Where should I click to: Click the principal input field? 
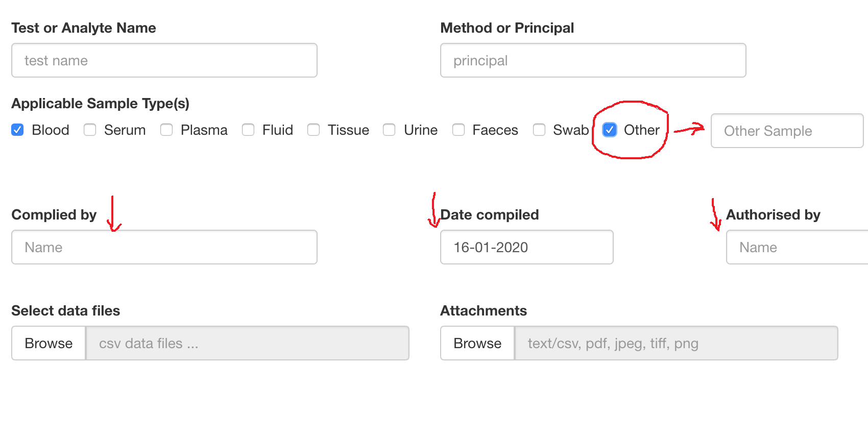point(592,60)
